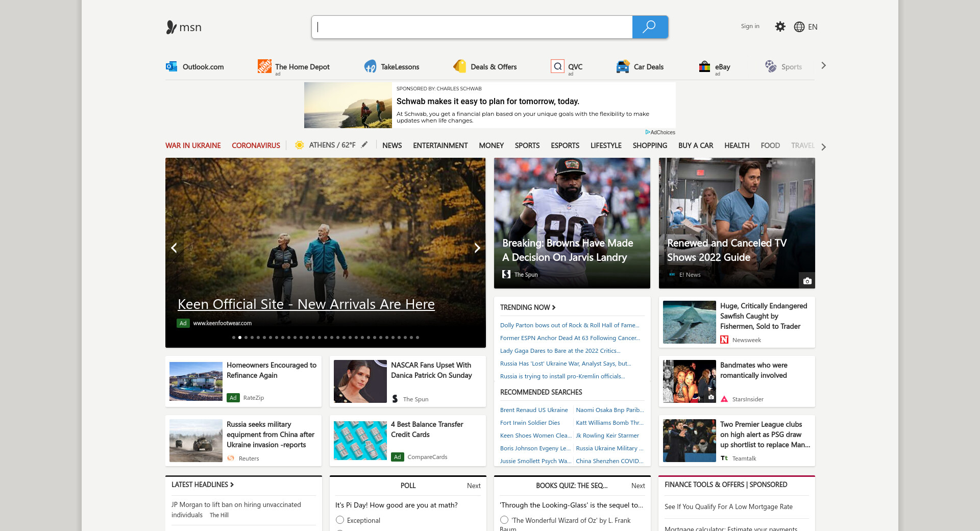Click the globe language icon

(x=799, y=27)
